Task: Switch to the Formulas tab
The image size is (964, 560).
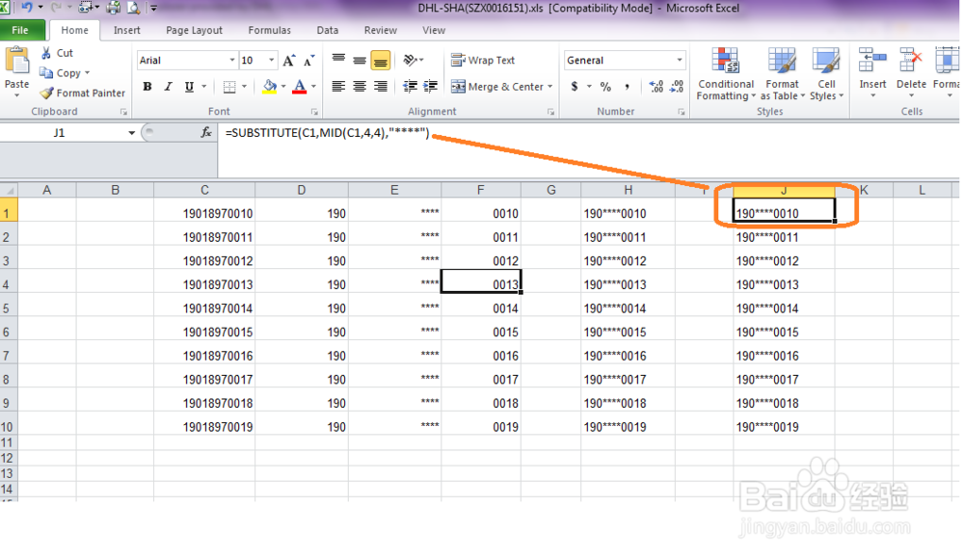Action: pos(269,30)
